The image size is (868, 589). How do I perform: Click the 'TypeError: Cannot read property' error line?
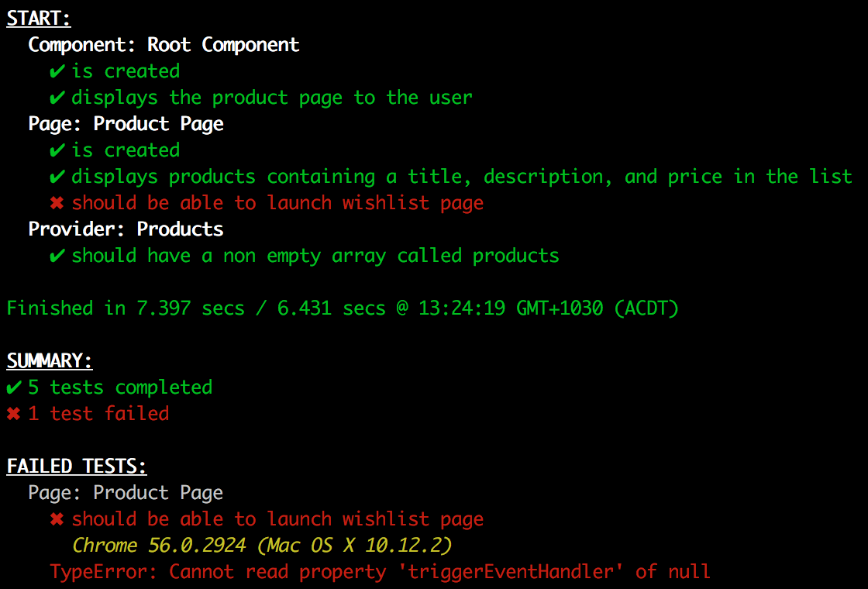380,572
